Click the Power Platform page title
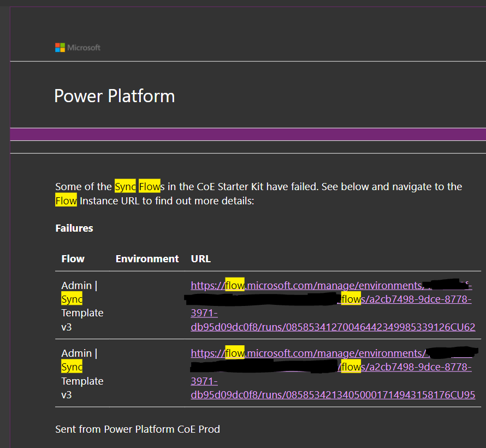The image size is (486, 448). [x=114, y=96]
